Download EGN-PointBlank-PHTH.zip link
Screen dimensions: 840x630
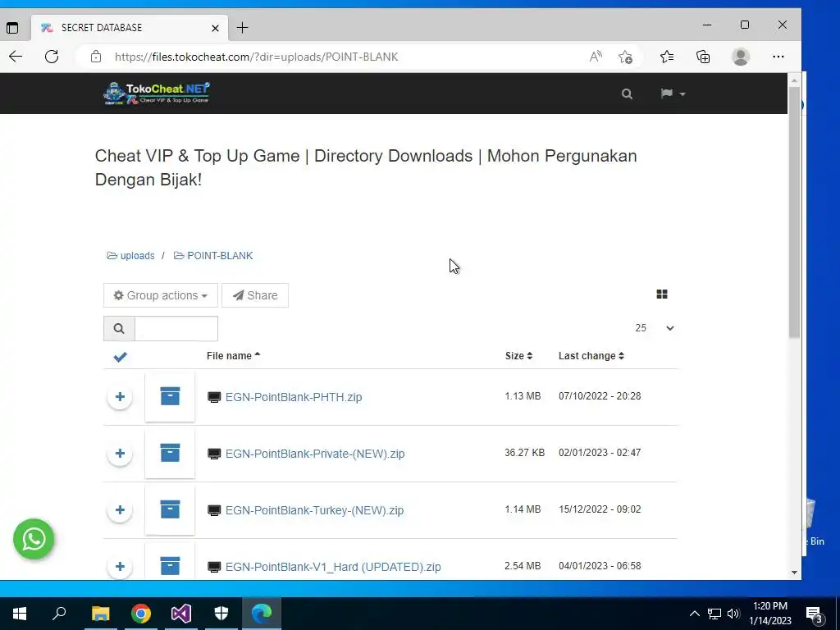click(x=294, y=397)
